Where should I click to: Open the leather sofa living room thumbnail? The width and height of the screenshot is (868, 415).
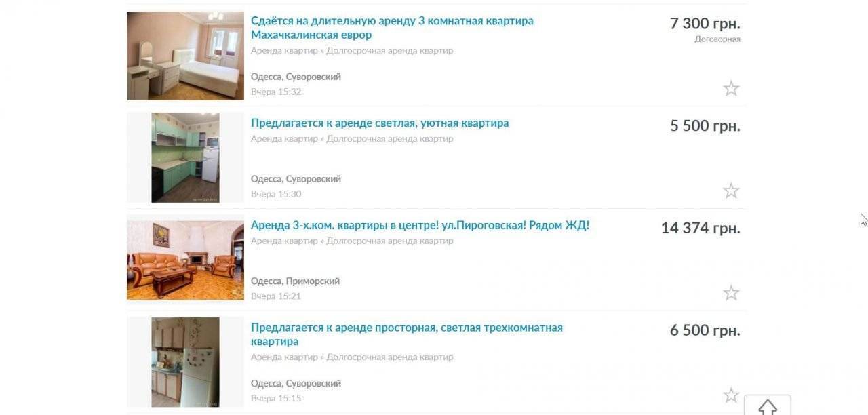185,260
